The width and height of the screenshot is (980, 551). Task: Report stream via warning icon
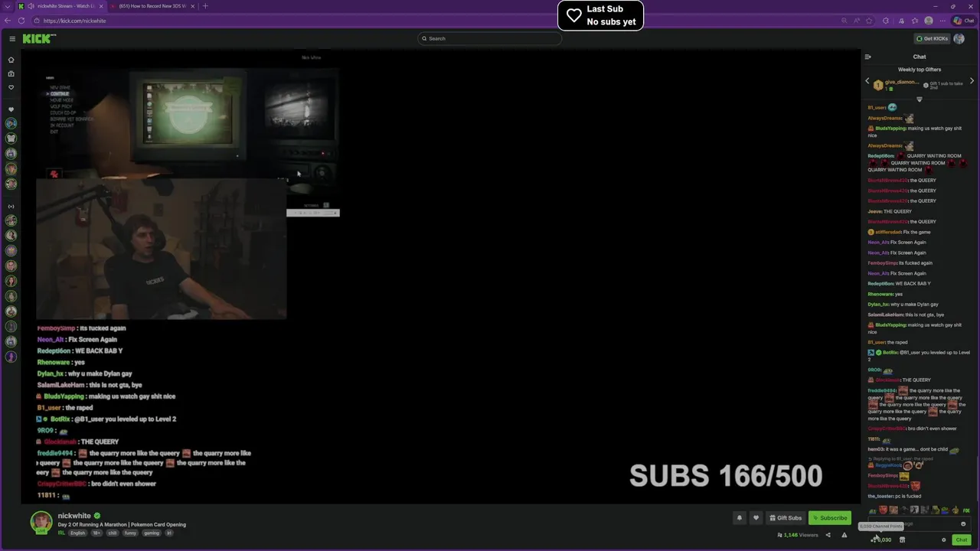pos(844,535)
